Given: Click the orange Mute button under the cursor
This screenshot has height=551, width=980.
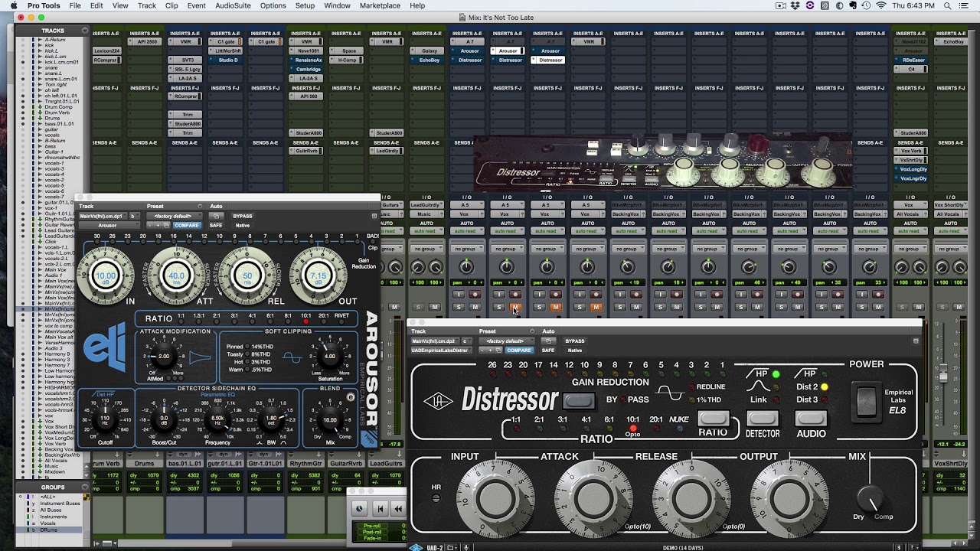Looking at the screenshot, I should pyautogui.click(x=515, y=307).
